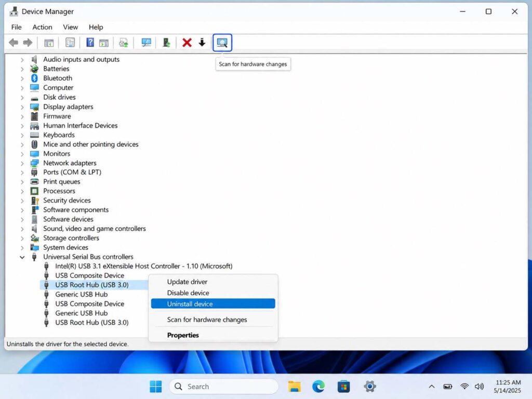The image size is (532, 399).
Task: Click the Storage controllers icon
Action: tap(35, 238)
